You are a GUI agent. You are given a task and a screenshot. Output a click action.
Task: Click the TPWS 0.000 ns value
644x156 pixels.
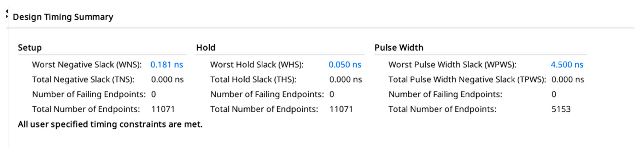coord(567,79)
